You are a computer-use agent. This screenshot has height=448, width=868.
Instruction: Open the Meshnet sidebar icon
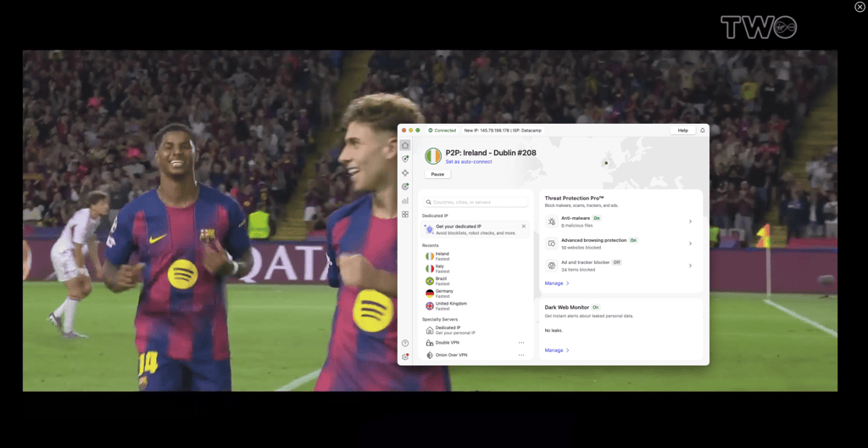405,173
